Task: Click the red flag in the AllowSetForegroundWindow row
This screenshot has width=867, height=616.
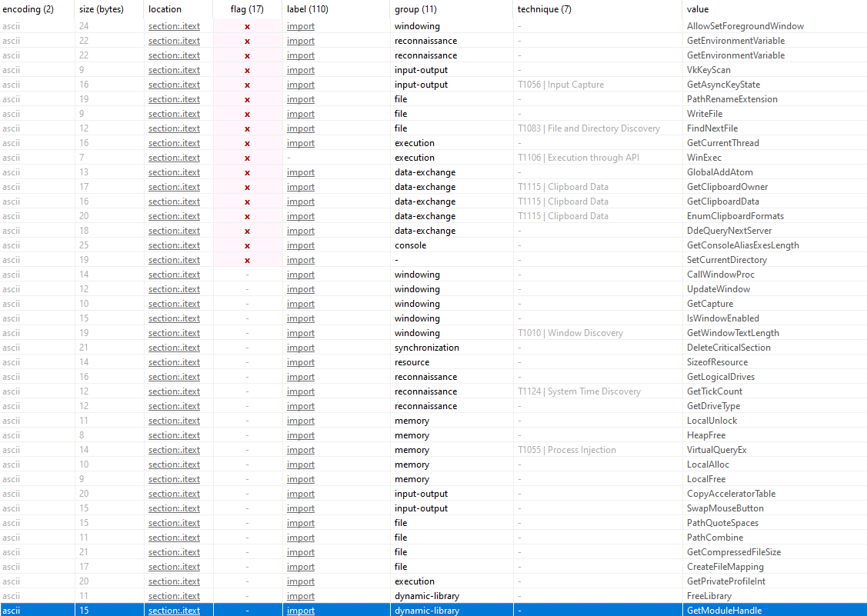Action: [247, 27]
